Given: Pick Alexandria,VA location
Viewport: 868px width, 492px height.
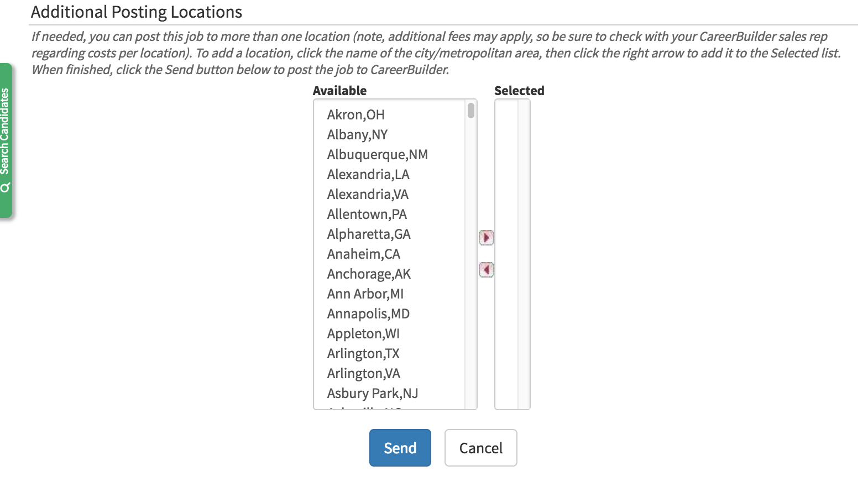Looking at the screenshot, I should tap(368, 195).
